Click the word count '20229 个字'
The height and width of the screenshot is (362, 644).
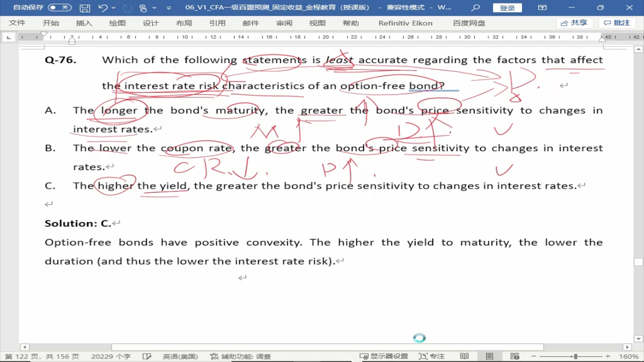(111, 356)
